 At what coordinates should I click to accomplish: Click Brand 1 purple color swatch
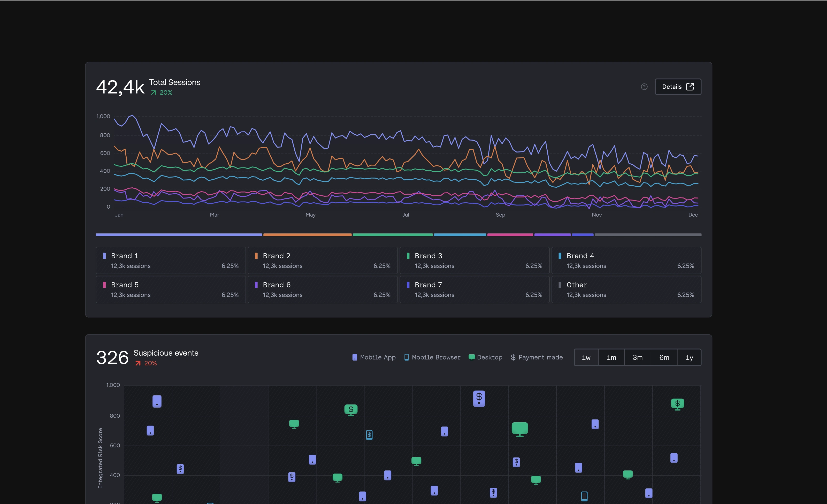104,256
